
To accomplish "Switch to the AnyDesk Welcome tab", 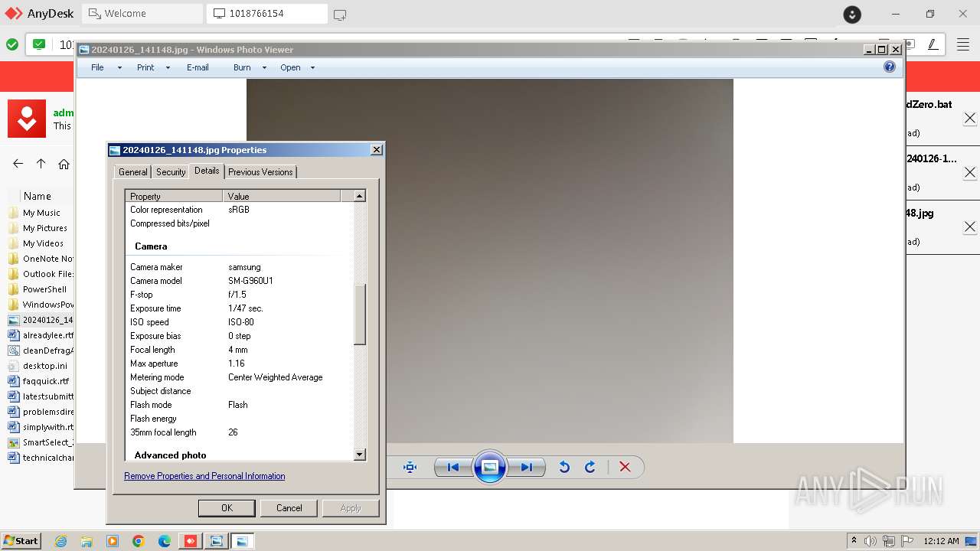I will (x=142, y=14).
